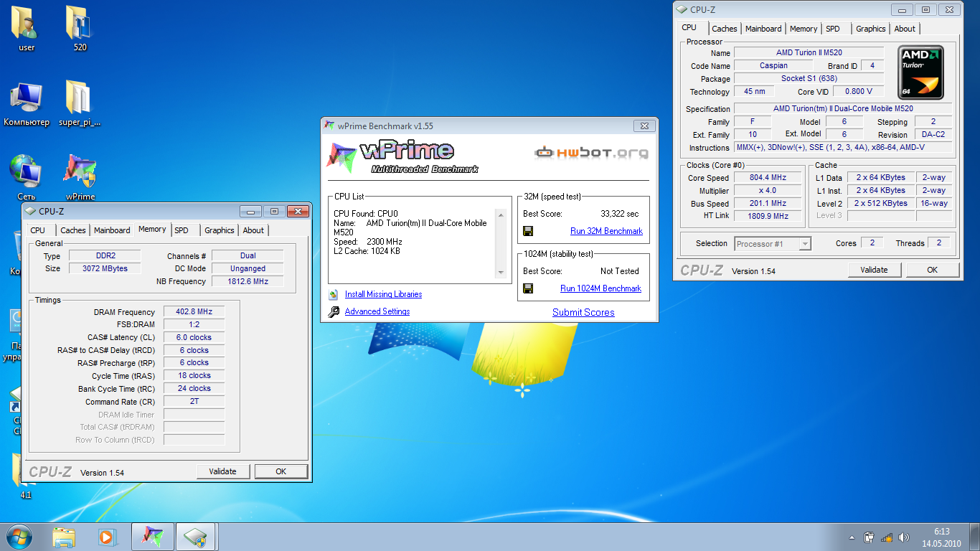
Task: Click Run 1024M Benchmark link
Action: click(x=600, y=288)
